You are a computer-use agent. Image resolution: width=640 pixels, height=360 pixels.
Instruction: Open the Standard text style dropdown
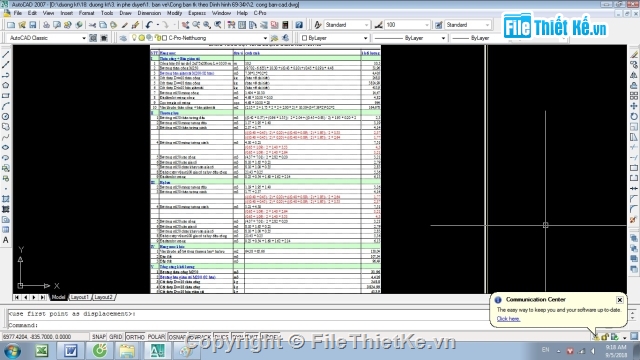click(x=347, y=25)
